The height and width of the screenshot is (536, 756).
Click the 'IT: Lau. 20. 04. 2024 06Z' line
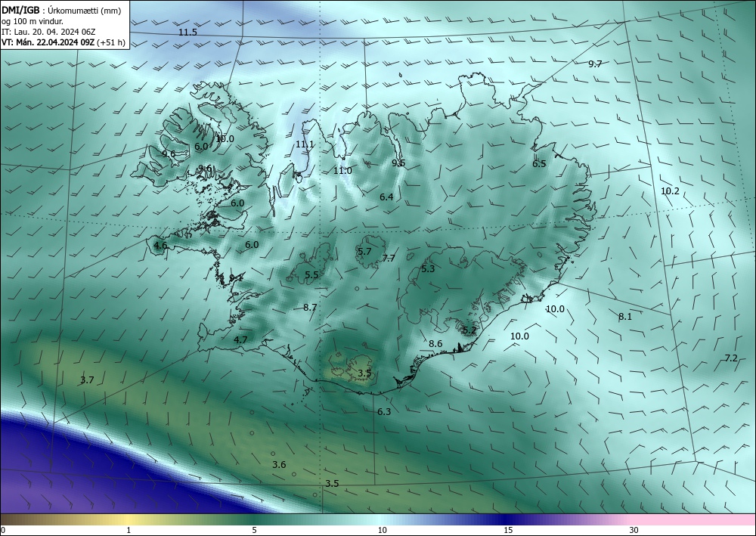tap(48, 32)
